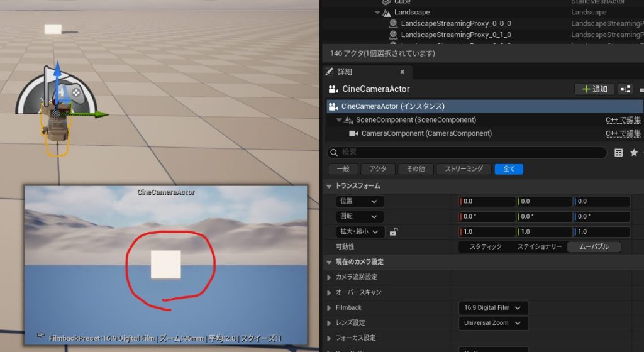
Task: Click LandscapeStreamingProxy_0_0_0 icon
Action: point(393,23)
